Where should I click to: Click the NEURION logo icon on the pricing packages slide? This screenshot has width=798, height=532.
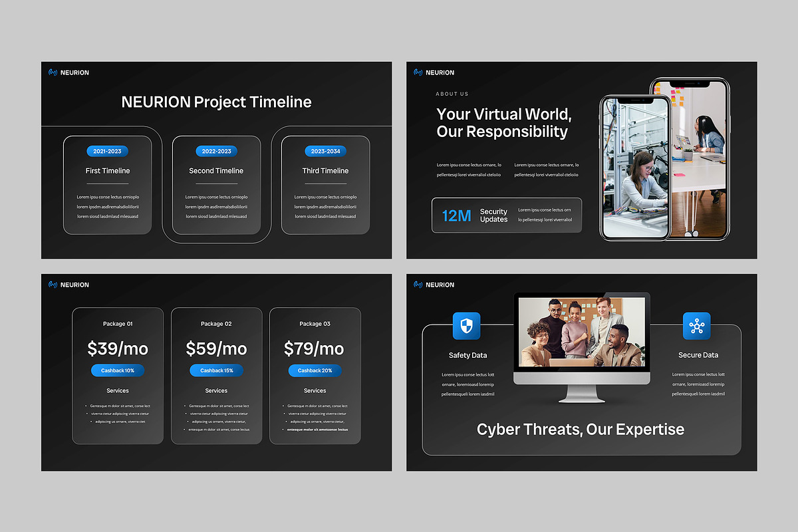(x=53, y=285)
